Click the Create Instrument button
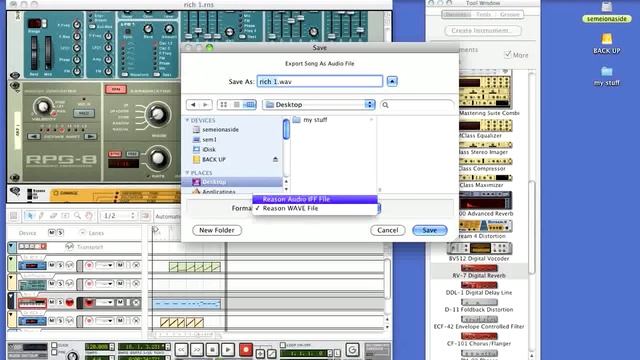This screenshot has height=360, width=640. pyautogui.click(x=482, y=31)
